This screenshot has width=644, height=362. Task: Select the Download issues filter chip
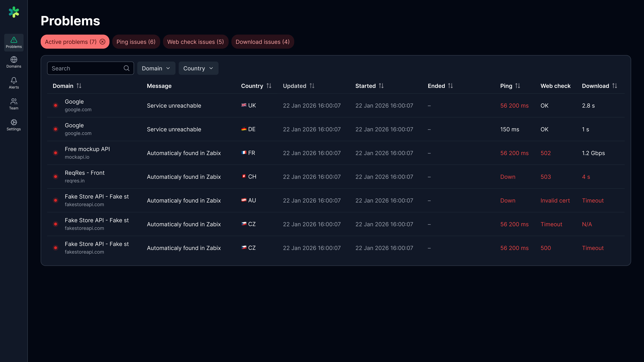pyautogui.click(x=263, y=42)
